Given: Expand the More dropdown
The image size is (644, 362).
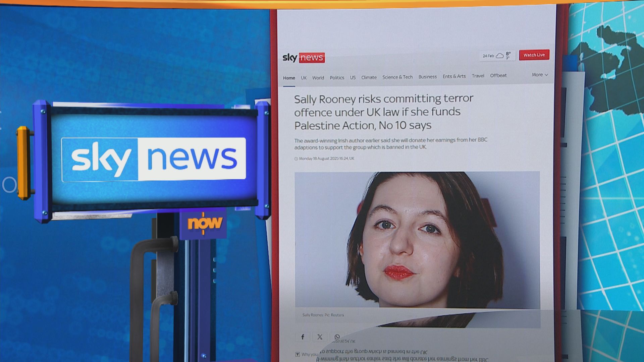Looking at the screenshot, I should [539, 75].
